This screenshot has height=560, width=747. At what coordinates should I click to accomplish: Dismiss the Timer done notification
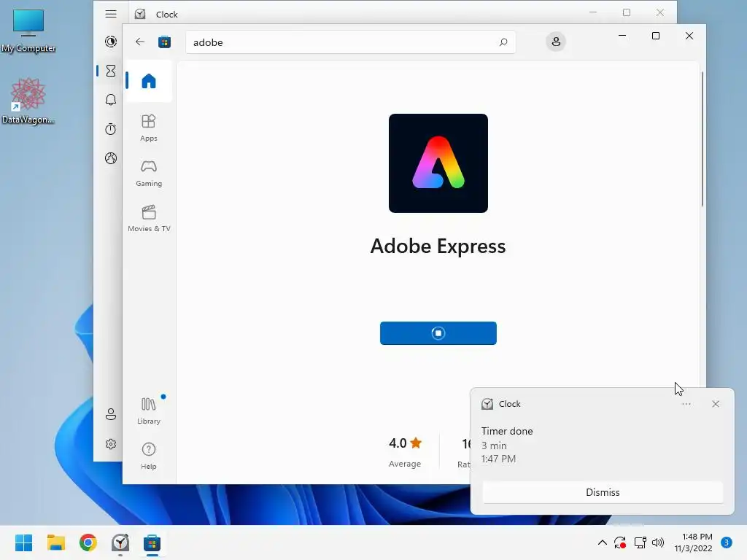[603, 492]
